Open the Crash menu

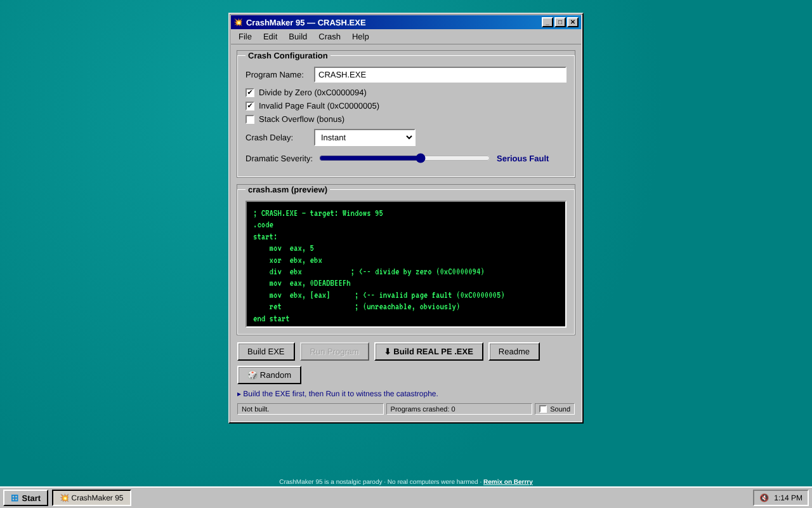pos(329,37)
